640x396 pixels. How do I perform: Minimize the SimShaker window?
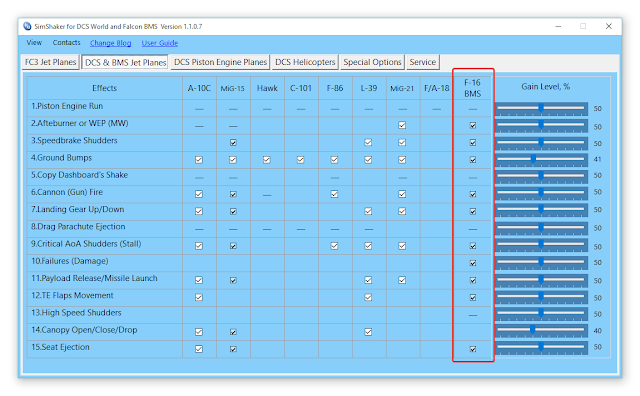coord(558,26)
